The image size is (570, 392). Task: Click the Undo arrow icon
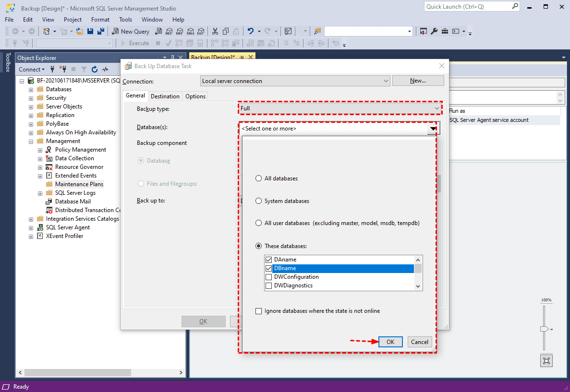point(250,31)
